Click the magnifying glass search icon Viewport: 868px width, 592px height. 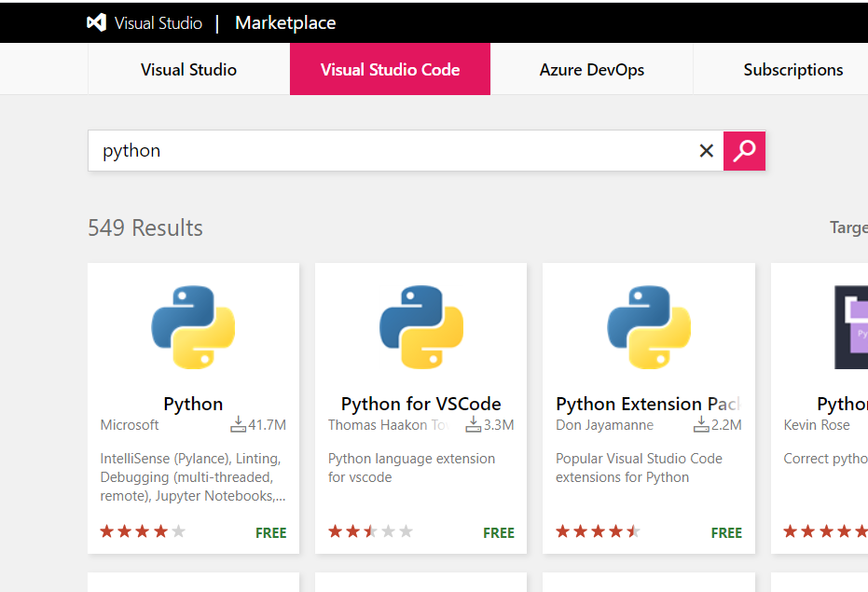744,150
